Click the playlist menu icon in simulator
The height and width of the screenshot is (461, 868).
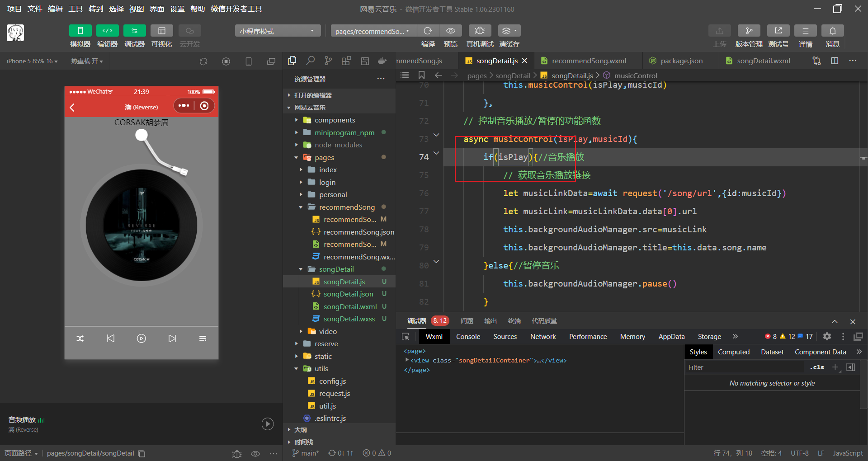203,339
